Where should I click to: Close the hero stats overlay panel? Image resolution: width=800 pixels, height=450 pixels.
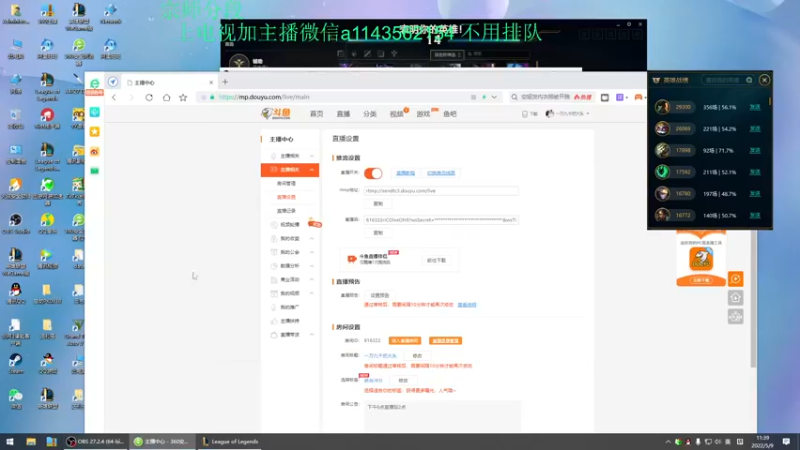(x=764, y=80)
